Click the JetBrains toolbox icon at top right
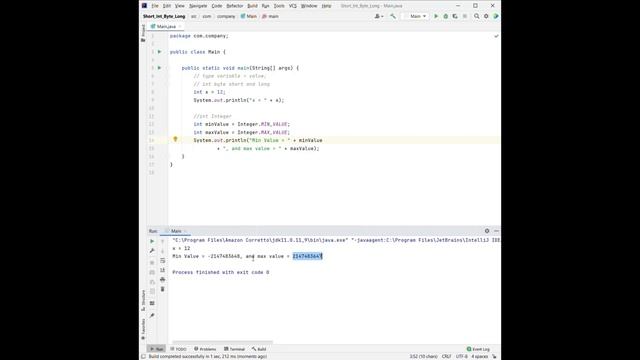The height and width of the screenshot is (360, 640). tap(496, 16)
